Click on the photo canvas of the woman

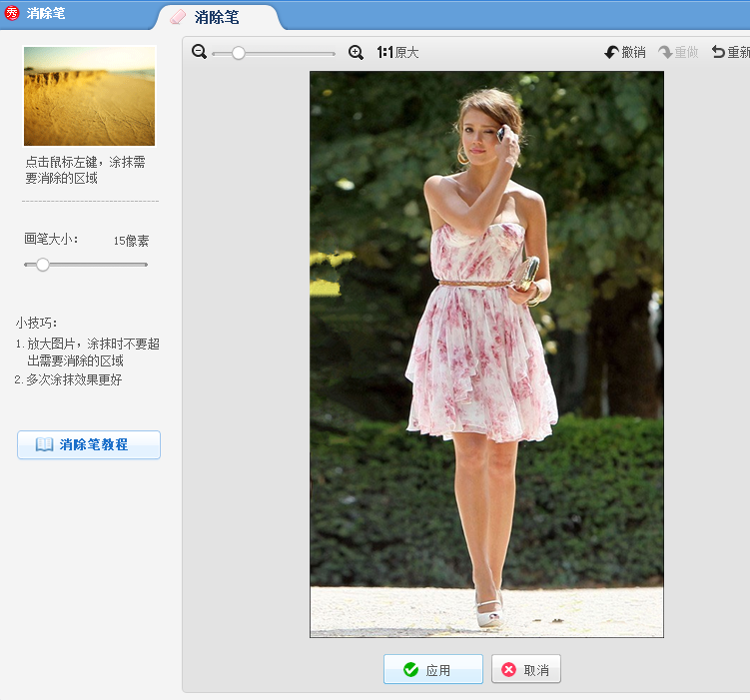486,354
